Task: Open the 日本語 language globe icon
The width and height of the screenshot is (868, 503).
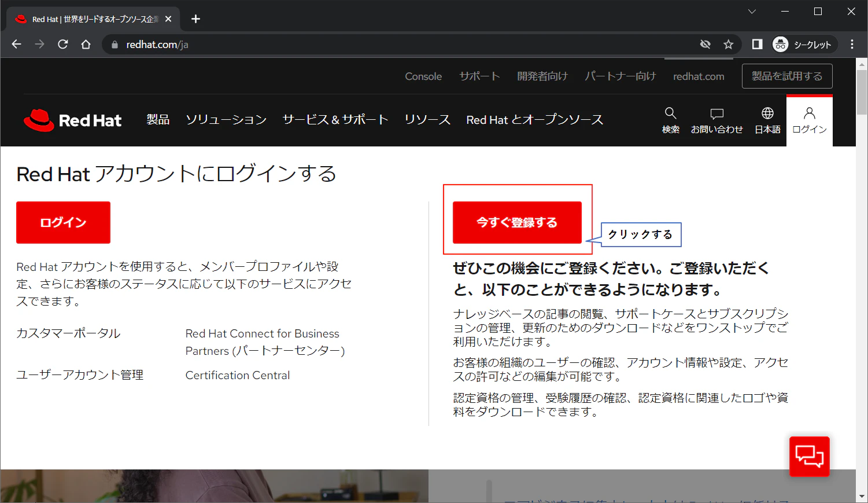Action: coord(768,120)
